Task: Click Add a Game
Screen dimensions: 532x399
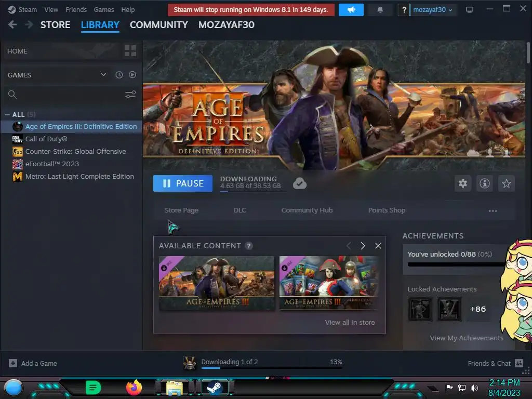Action: 33,363
